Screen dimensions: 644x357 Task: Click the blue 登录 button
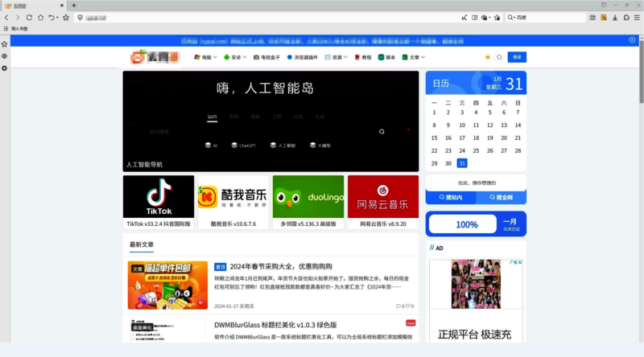click(517, 57)
